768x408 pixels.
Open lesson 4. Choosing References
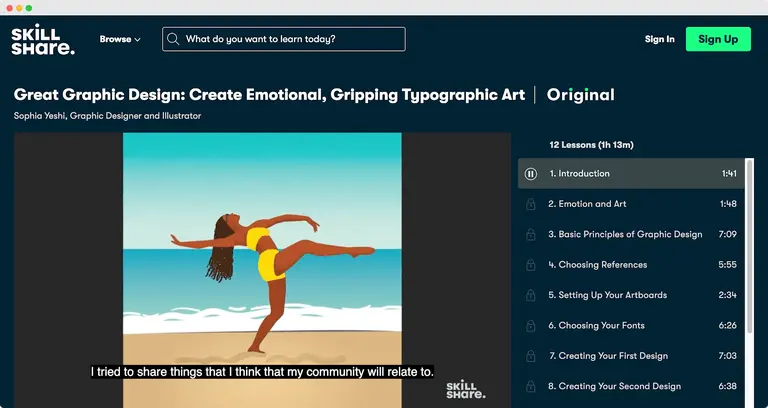(631, 264)
